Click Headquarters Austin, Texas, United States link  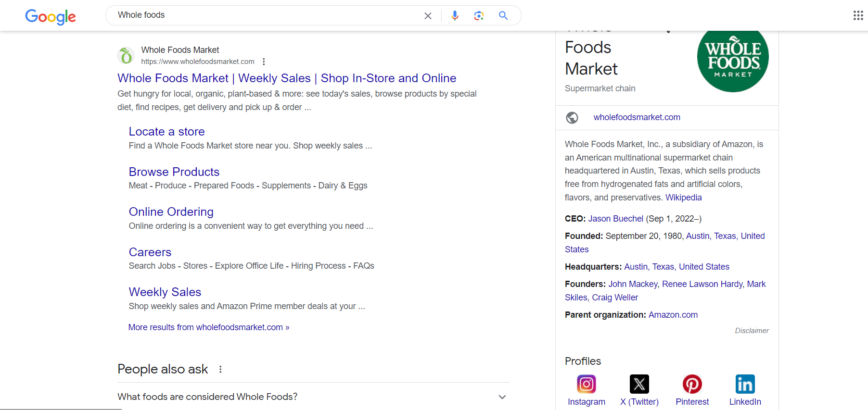677,267
